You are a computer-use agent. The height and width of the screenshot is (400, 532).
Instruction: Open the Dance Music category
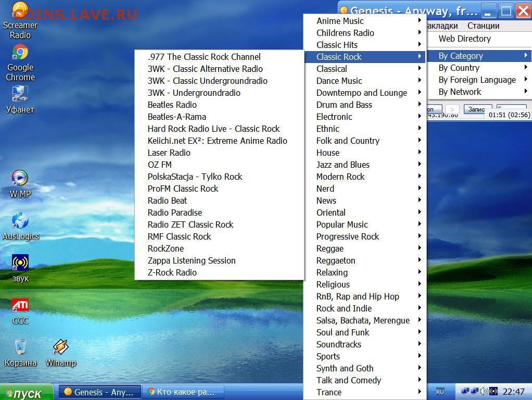pyautogui.click(x=364, y=81)
